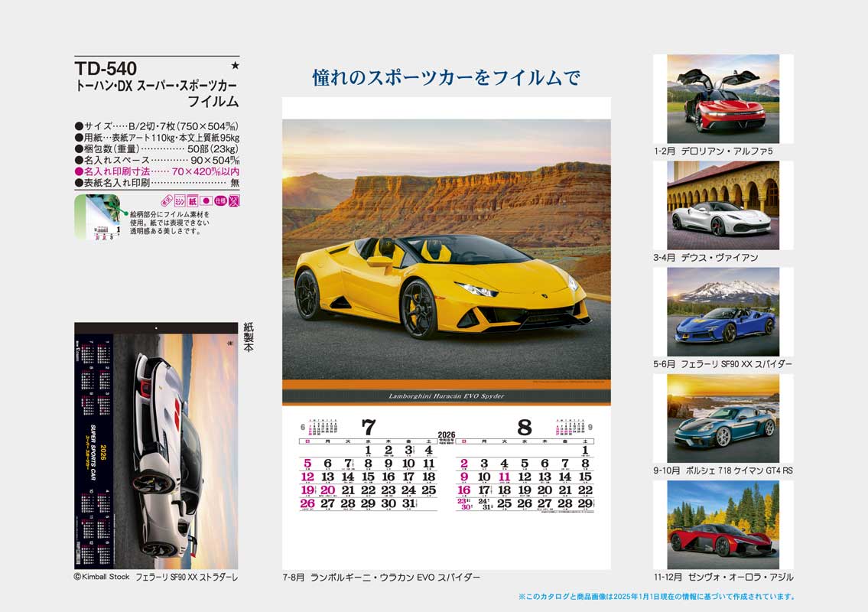Screen dimensions: 868x612
Task: Click the vertical 紙製本 label
Action: (x=249, y=337)
